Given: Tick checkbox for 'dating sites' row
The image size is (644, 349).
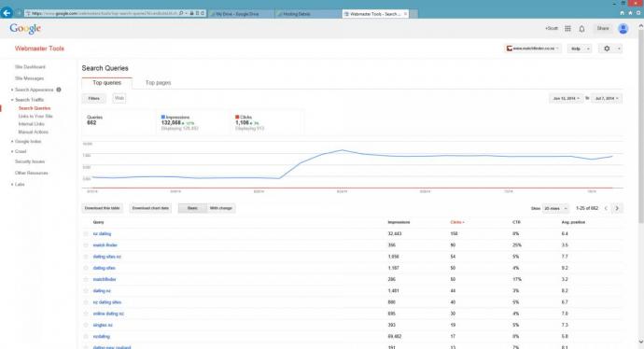Looking at the screenshot, I should tap(86, 268).
